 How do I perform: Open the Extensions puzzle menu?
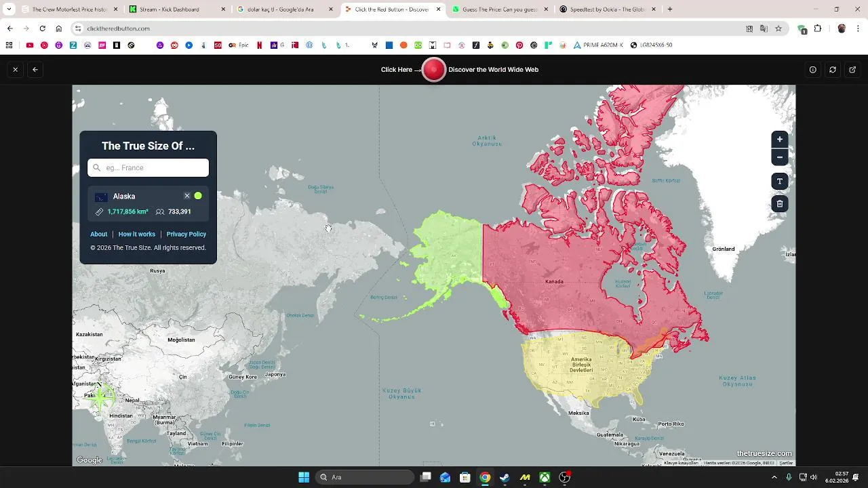tap(818, 28)
